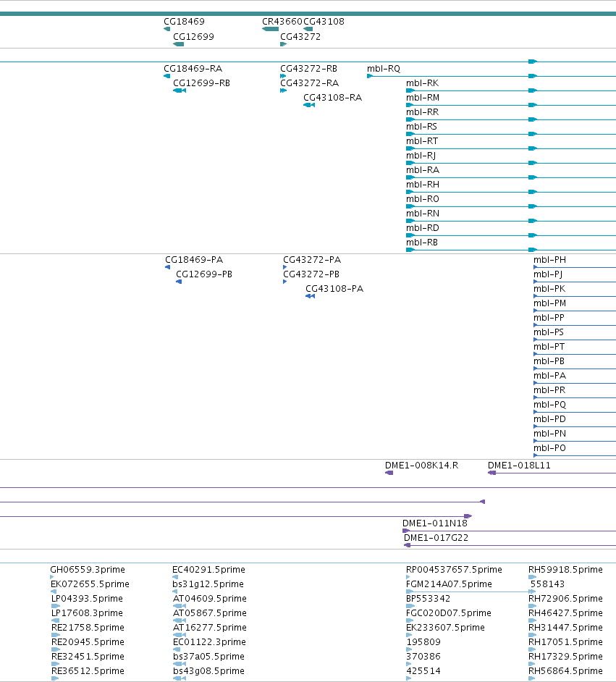Open EST EC40291.5prime
616x682 pixels.
point(208,569)
